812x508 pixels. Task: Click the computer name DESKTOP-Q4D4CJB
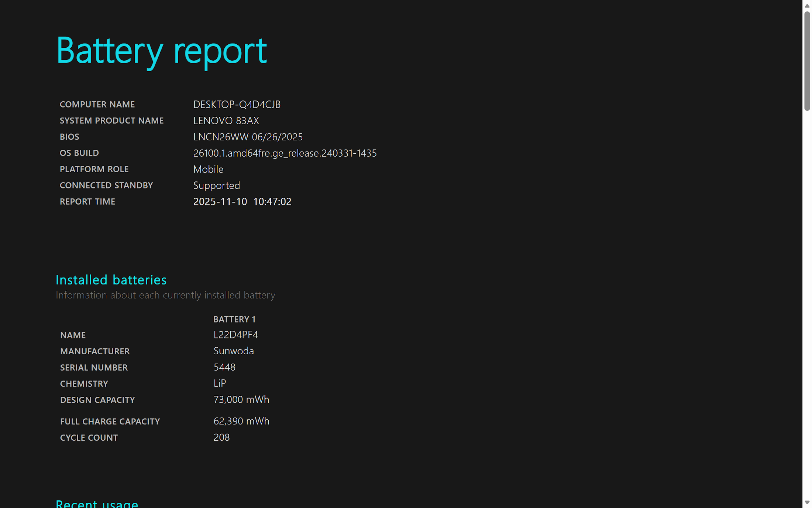pyautogui.click(x=237, y=105)
